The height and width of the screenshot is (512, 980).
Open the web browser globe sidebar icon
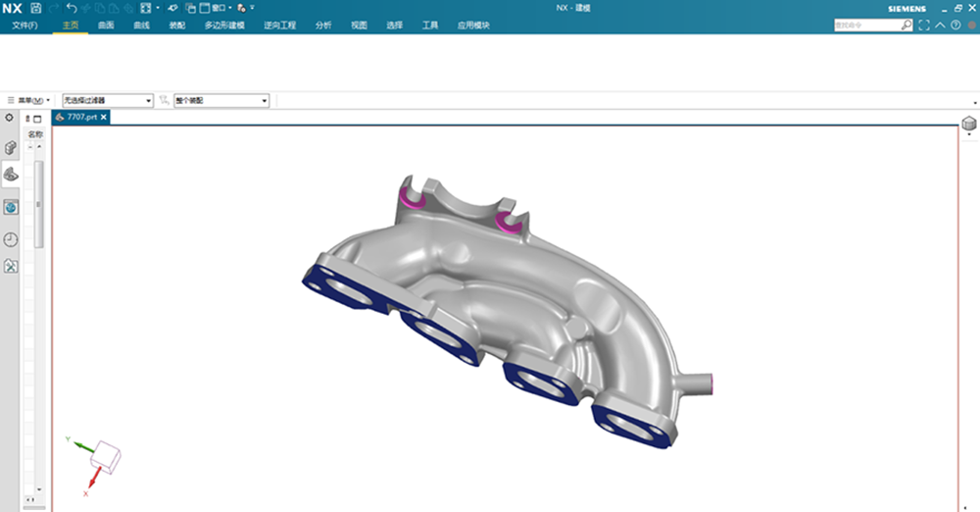coord(11,207)
